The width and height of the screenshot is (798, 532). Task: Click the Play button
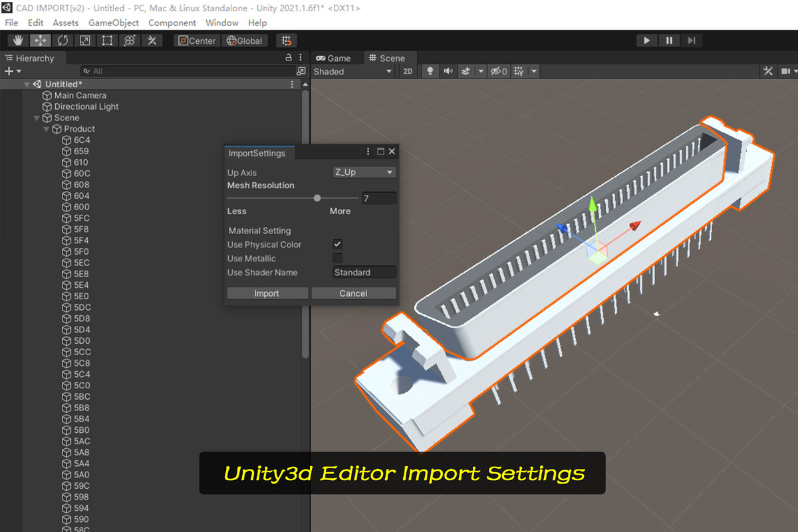coord(646,41)
